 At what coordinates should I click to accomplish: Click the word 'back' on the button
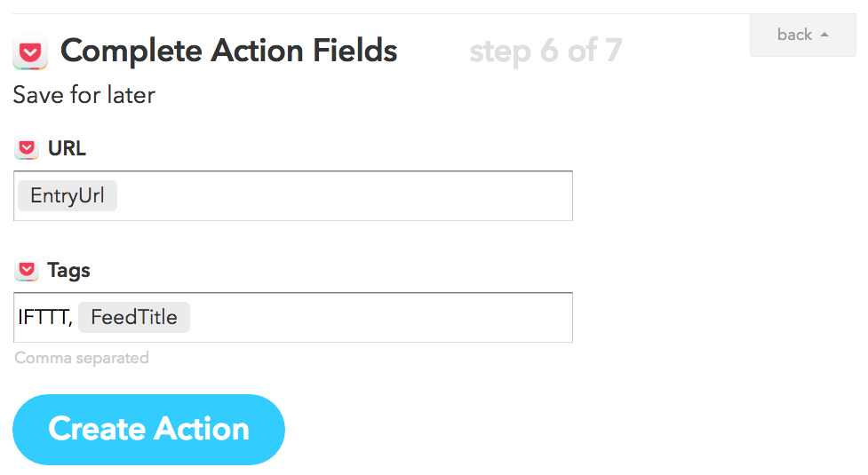click(794, 35)
